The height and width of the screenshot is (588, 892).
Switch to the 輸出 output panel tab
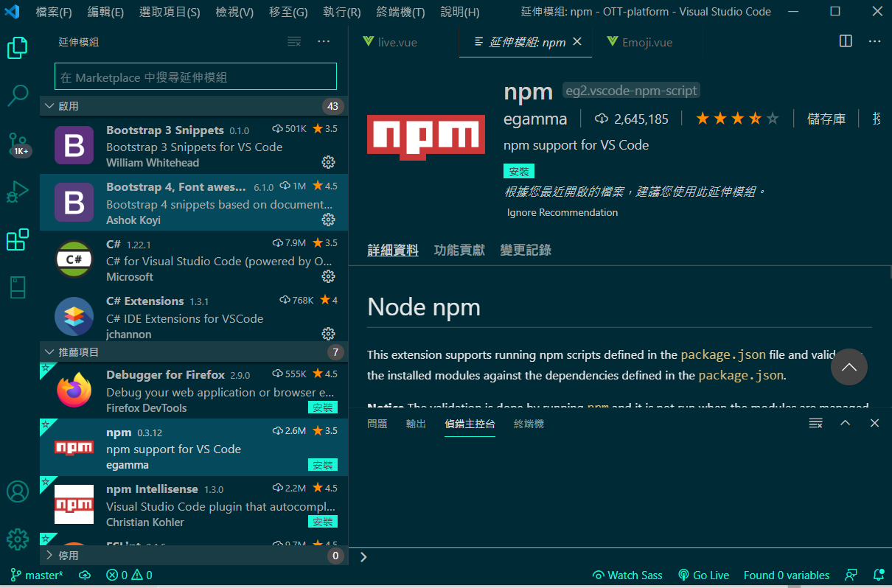click(x=416, y=424)
